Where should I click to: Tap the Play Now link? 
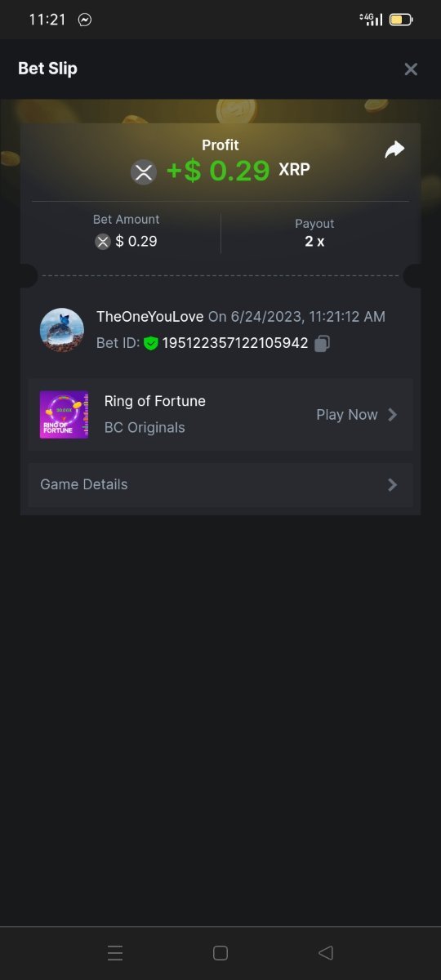point(347,415)
